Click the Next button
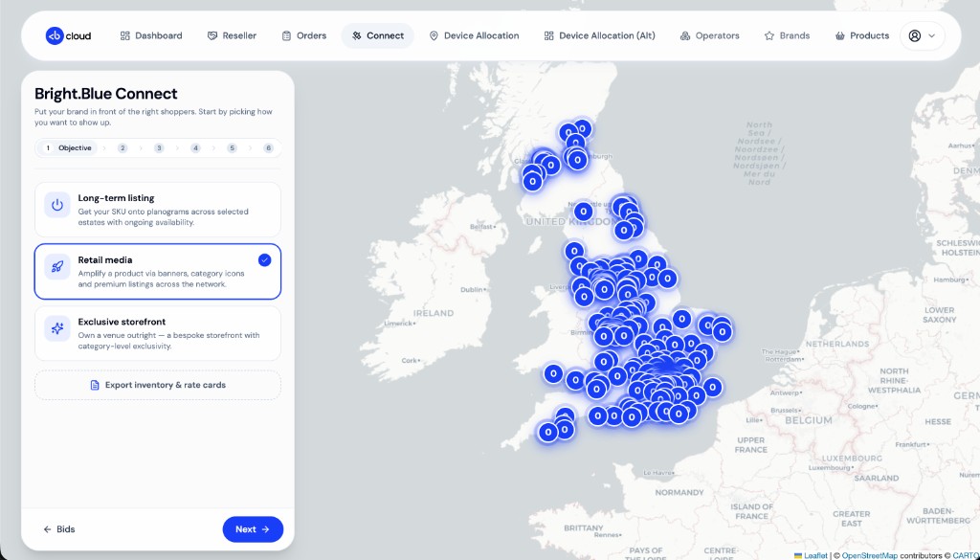 point(253,529)
